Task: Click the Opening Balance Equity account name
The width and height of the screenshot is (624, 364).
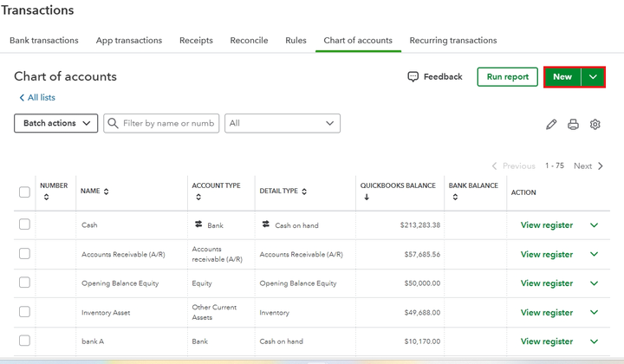Action: click(x=120, y=283)
